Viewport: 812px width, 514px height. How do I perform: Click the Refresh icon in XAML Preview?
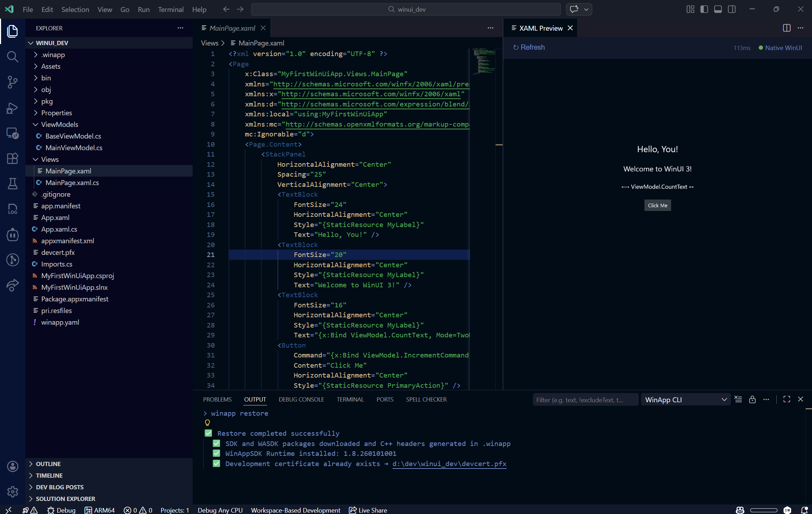516,48
